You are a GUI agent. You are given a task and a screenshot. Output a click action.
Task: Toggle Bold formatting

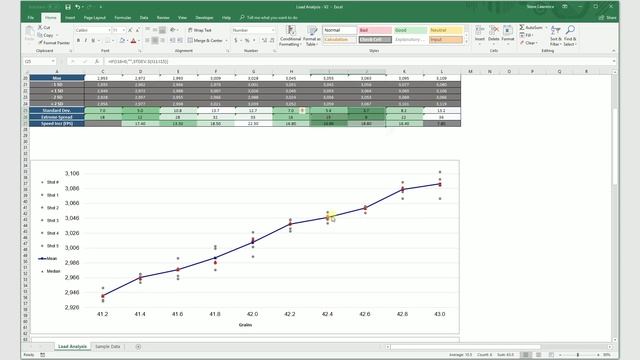[x=78, y=40]
